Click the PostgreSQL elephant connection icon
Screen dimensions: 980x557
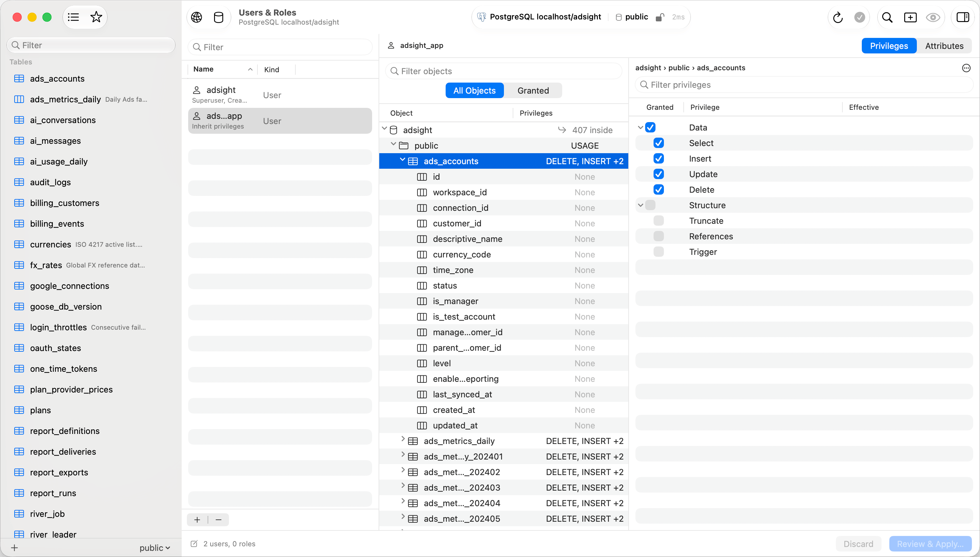(x=482, y=17)
